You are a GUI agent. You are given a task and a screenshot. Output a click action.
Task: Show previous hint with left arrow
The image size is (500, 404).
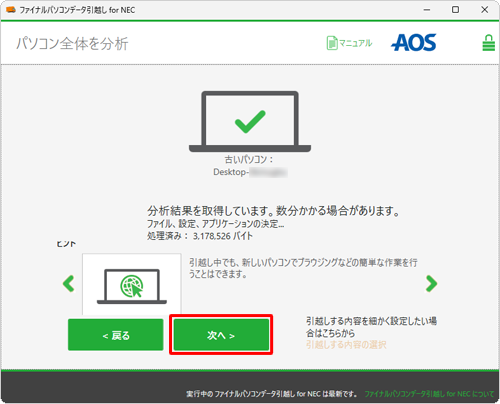point(69,284)
